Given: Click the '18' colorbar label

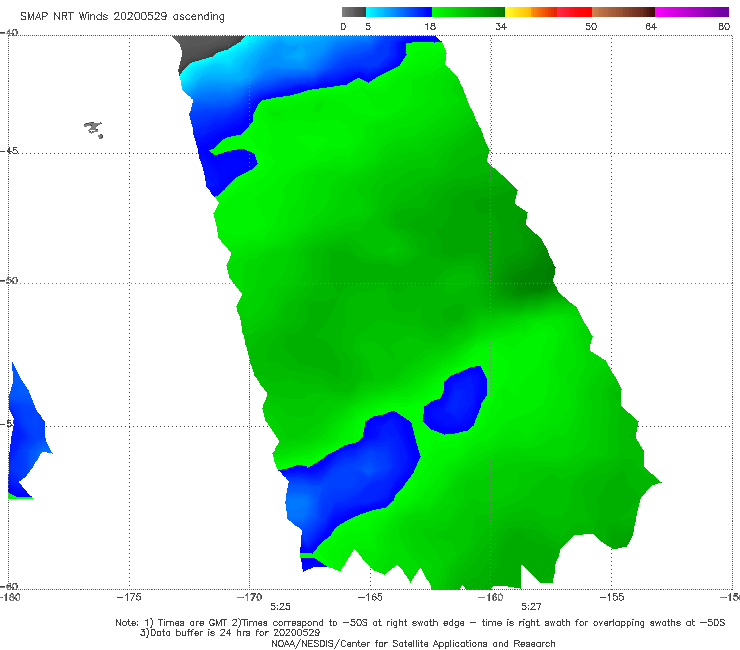Looking at the screenshot, I should click(430, 26).
